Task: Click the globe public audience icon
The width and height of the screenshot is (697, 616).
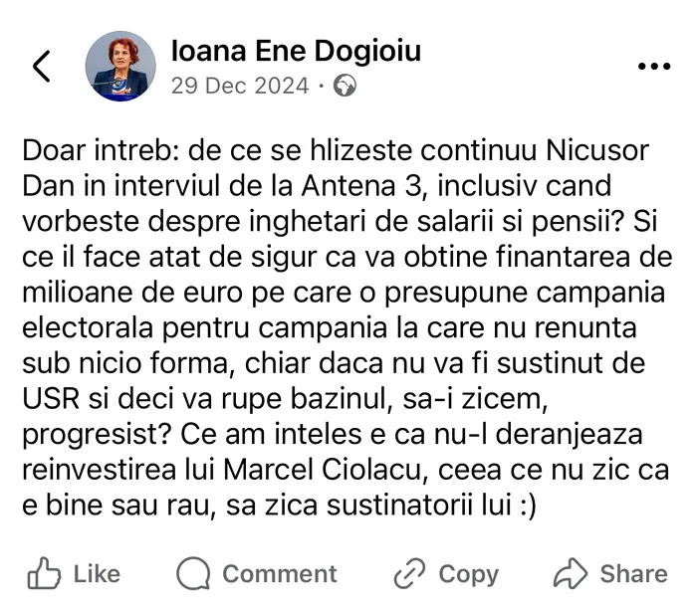Action: coord(345,86)
